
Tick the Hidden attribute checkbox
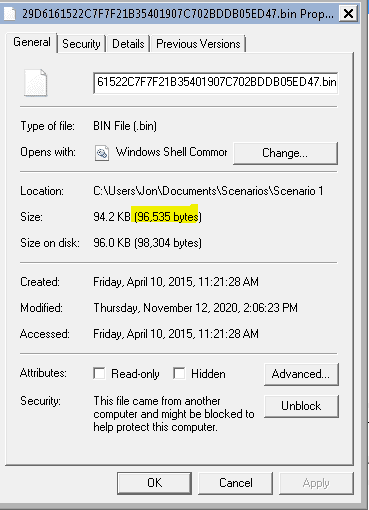pos(179,373)
